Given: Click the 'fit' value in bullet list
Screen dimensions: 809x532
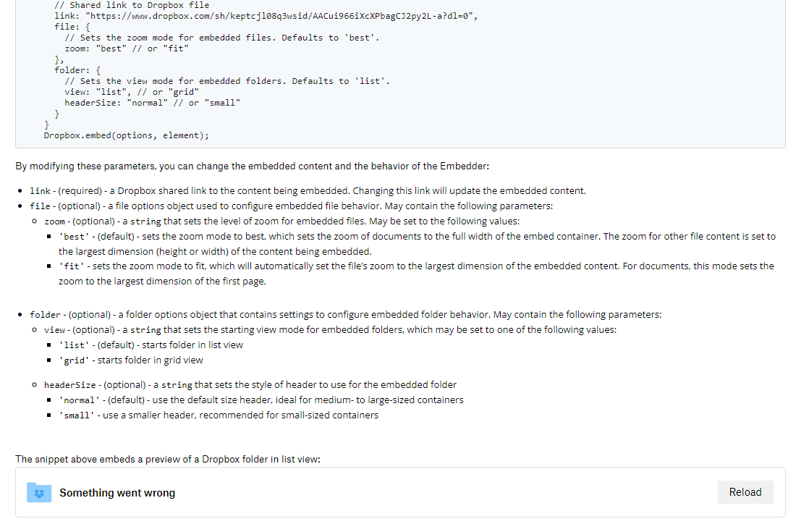Looking at the screenshot, I should click(72, 266).
